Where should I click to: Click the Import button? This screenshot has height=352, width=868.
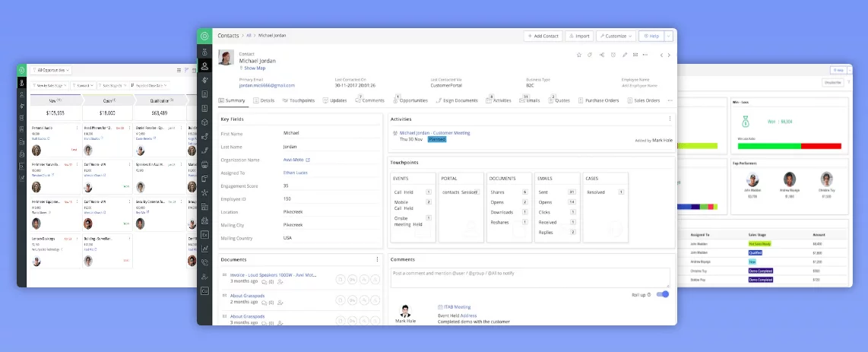pyautogui.click(x=579, y=36)
